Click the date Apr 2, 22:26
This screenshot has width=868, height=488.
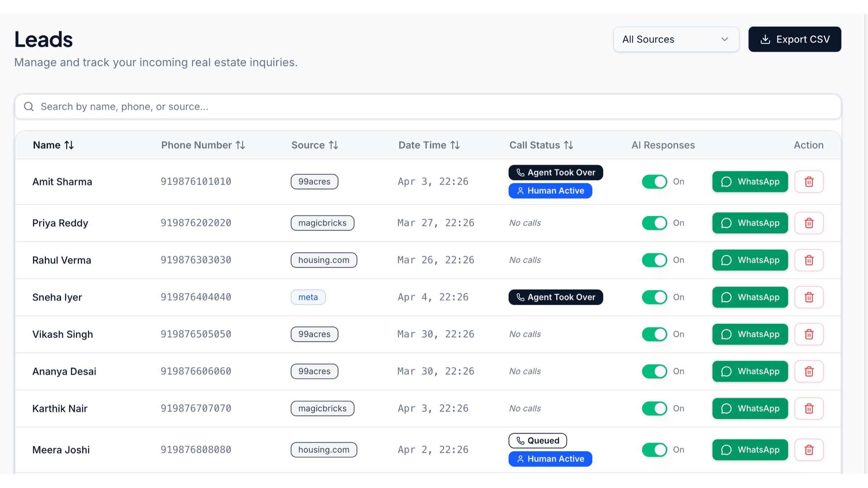pyautogui.click(x=433, y=450)
